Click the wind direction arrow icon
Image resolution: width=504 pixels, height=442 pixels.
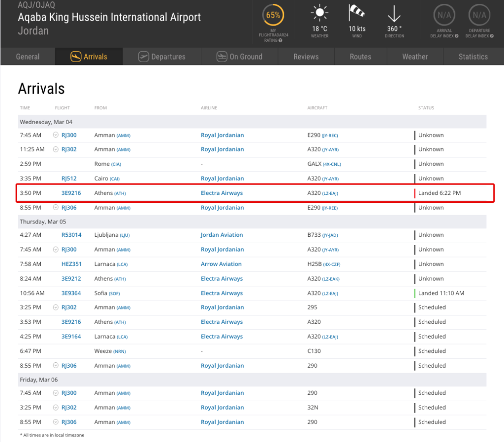tap(394, 12)
